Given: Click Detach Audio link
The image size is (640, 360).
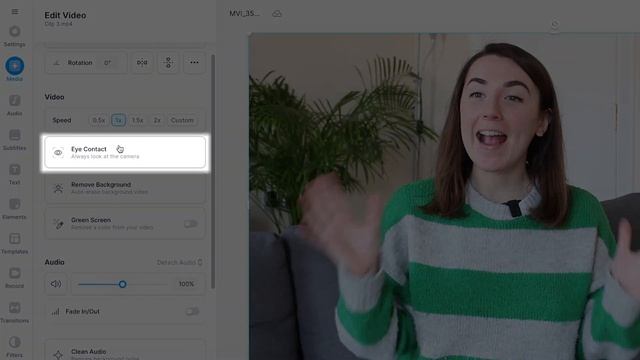Looking at the screenshot, I should click(180, 262).
